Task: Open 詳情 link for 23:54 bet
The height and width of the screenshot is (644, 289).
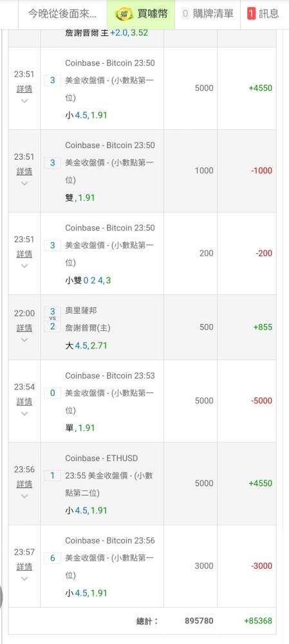Action: [24, 401]
